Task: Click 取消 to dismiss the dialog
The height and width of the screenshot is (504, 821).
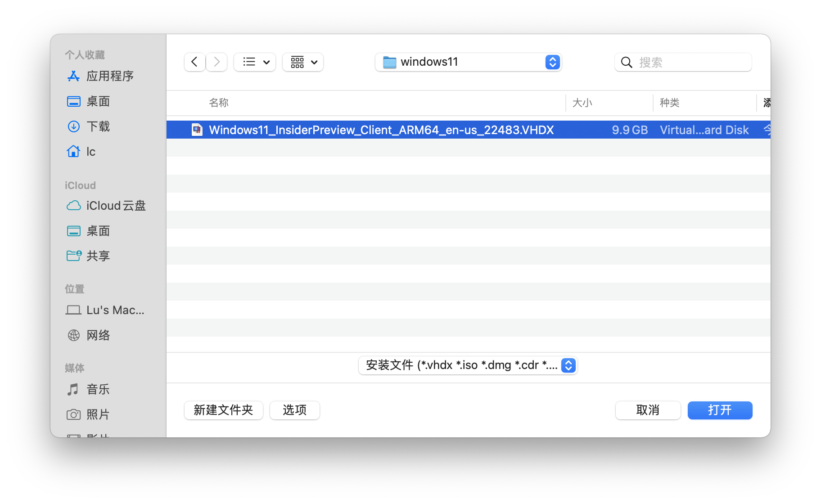Action: 648,410
